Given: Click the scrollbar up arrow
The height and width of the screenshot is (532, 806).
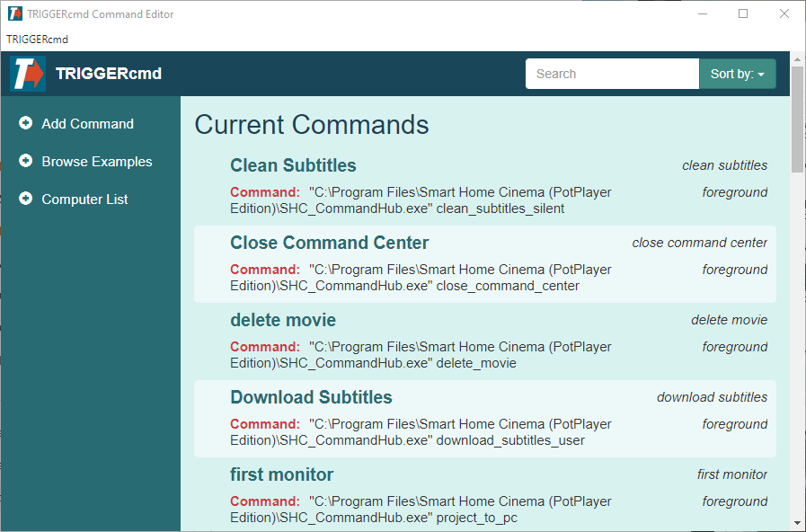Looking at the screenshot, I should pyautogui.click(x=797, y=59).
